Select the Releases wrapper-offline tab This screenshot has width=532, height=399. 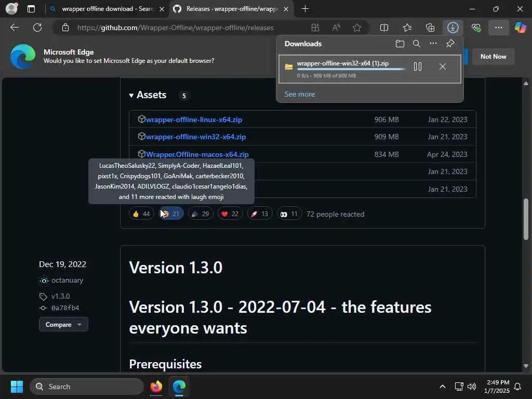[x=231, y=9]
